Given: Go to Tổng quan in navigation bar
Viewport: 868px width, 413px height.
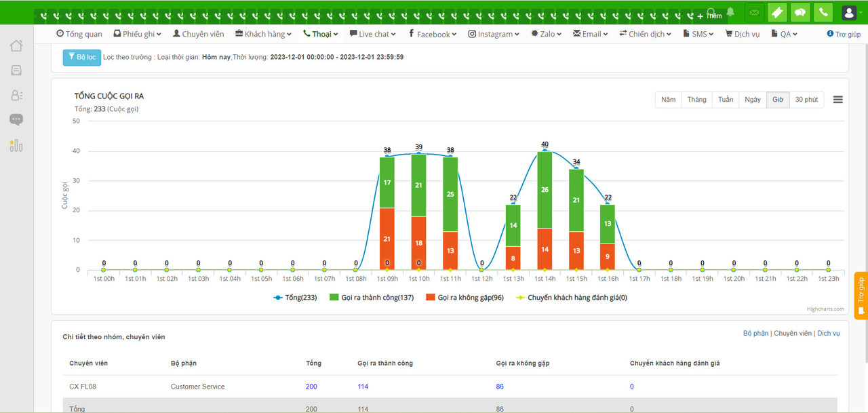Looking at the screenshot, I should pos(79,34).
